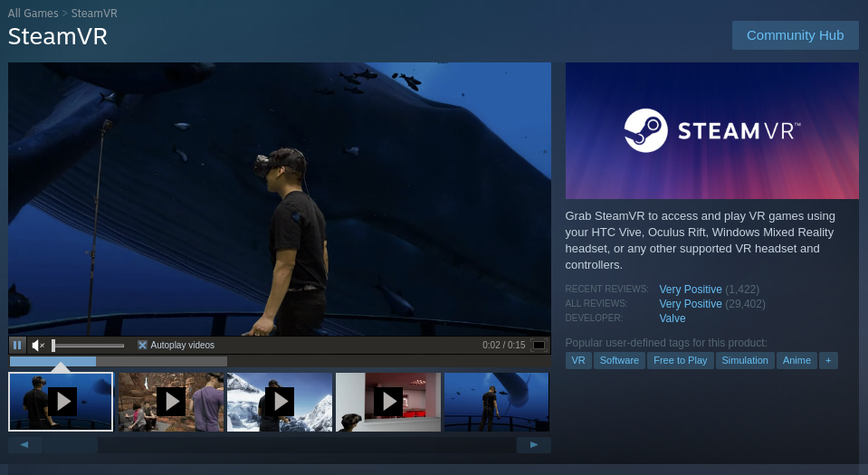Choose the Simulation tag

(745, 360)
